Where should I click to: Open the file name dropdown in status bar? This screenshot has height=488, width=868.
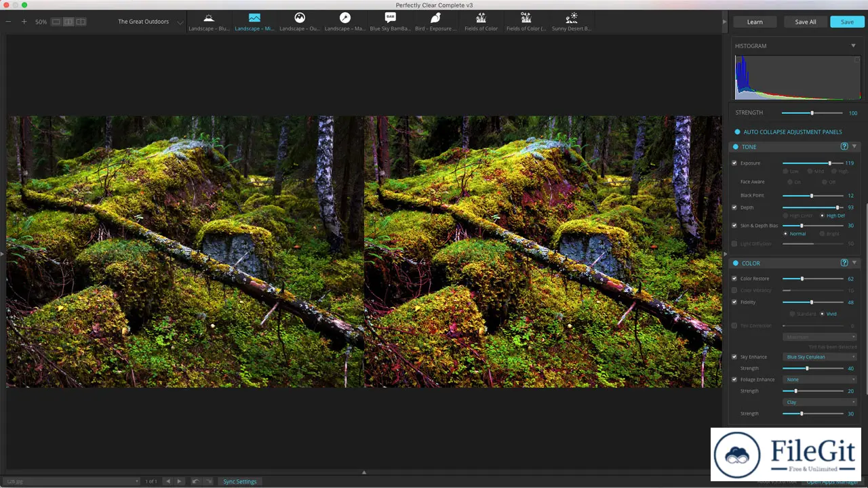(x=73, y=482)
